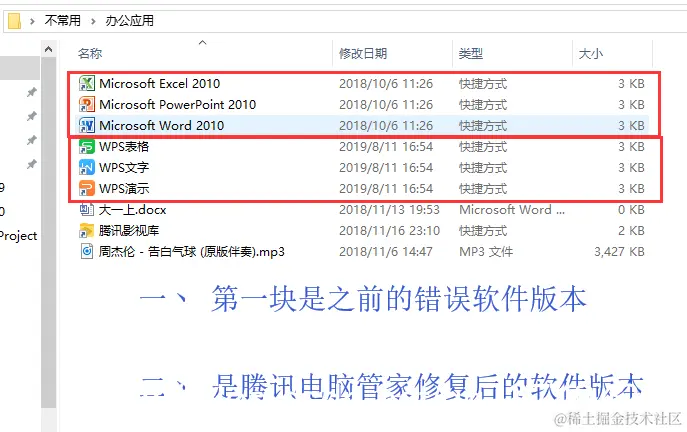Screen dimensions: 687x432
Task: Select the 腾讯影视库 shortcut icon
Action: coord(87,230)
